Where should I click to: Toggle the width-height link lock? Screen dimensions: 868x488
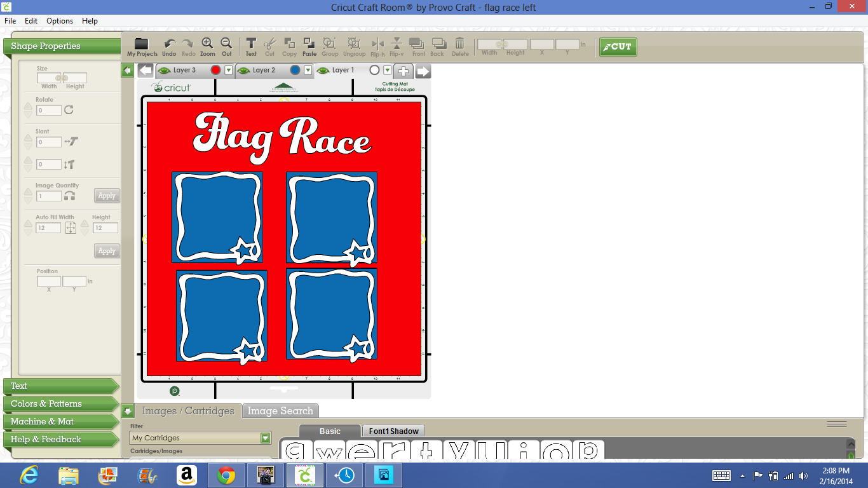(62, 78)
